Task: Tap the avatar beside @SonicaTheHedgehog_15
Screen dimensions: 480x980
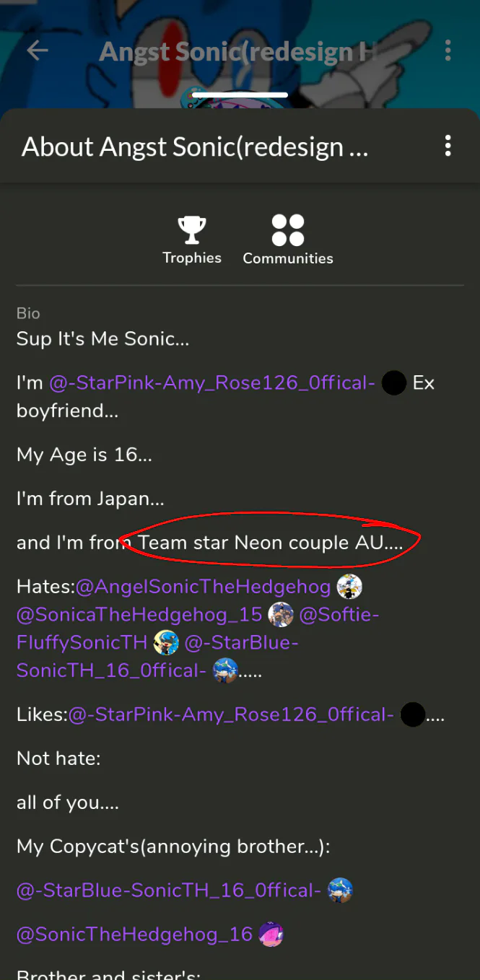Action: pyautogui.click(x=280, y=615)
